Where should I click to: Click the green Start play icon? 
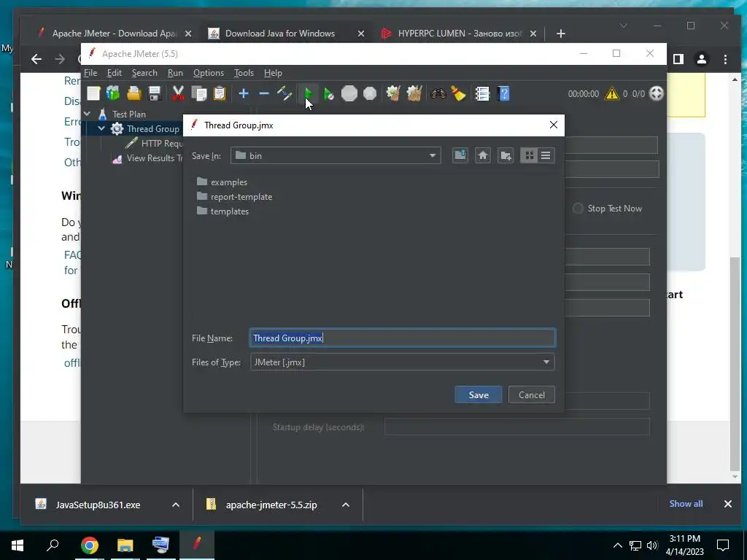[309, 93]
